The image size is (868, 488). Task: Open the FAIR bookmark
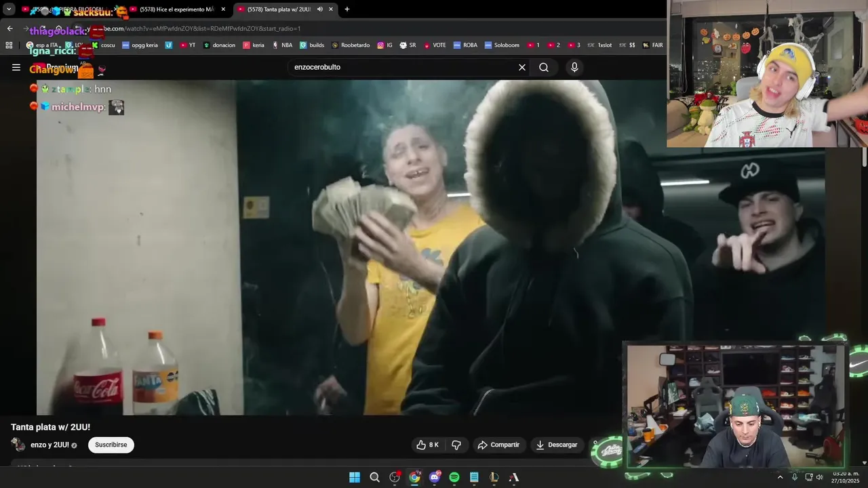coord(653,45)
